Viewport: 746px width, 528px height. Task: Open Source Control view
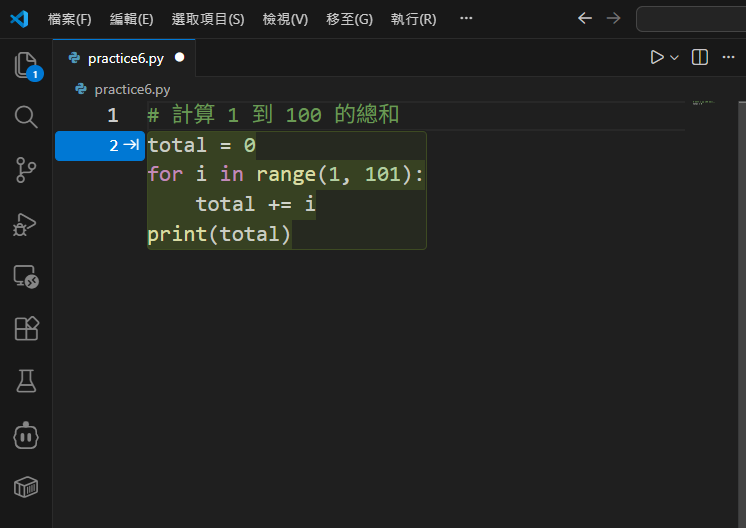pos(26,170)
